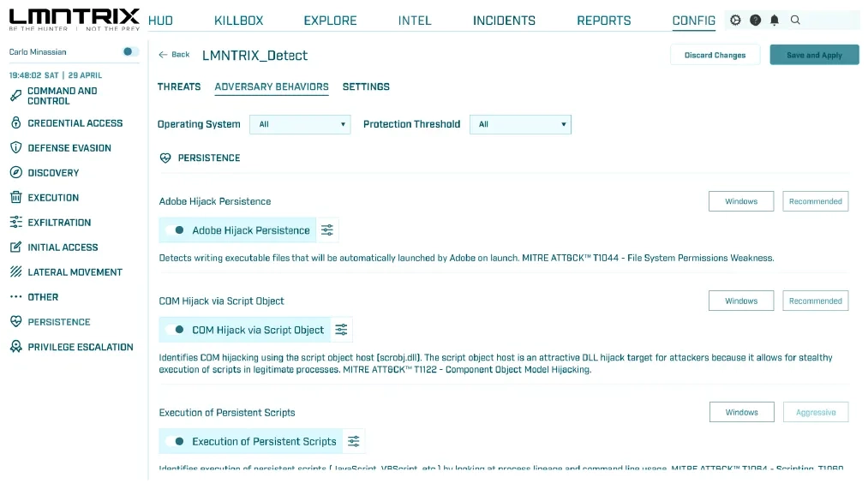Click the Command and Control key icon
Screen dimensions: 868x489
coord(16,96)
